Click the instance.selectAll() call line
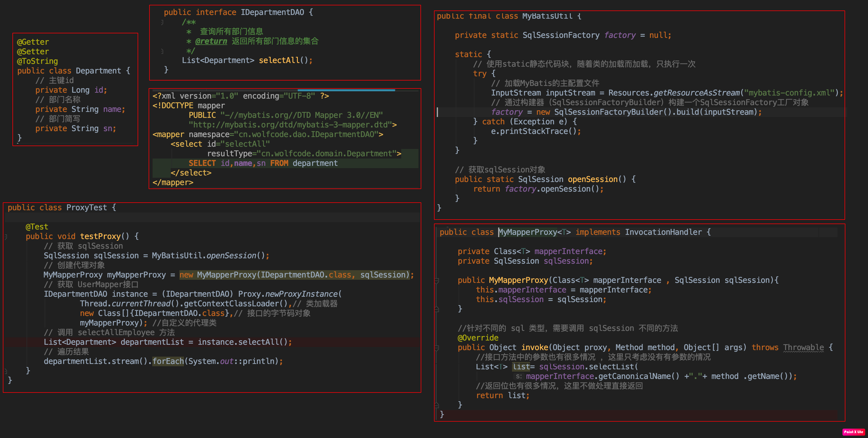868x438 pixels. point(168,342)
